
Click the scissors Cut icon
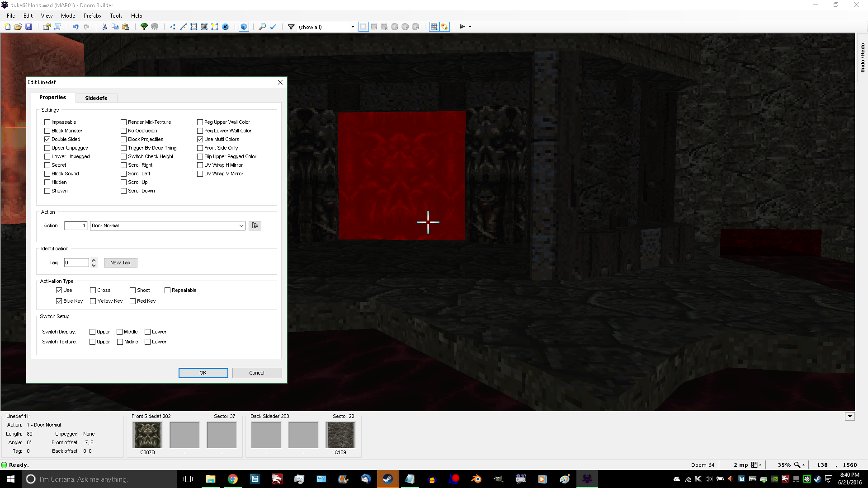pyautogui.click(x=104, y=27)
